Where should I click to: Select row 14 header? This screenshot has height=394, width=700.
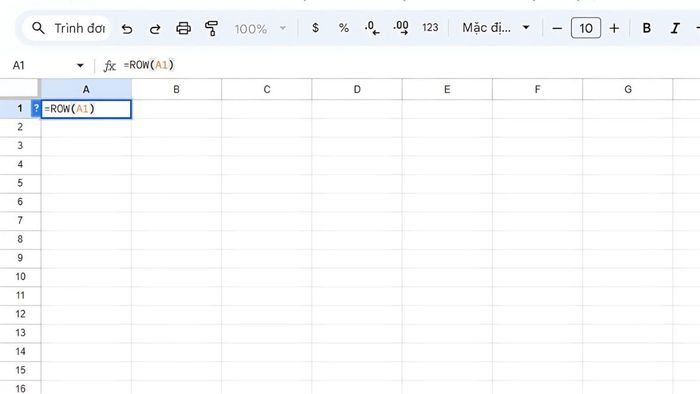point(20,352)
